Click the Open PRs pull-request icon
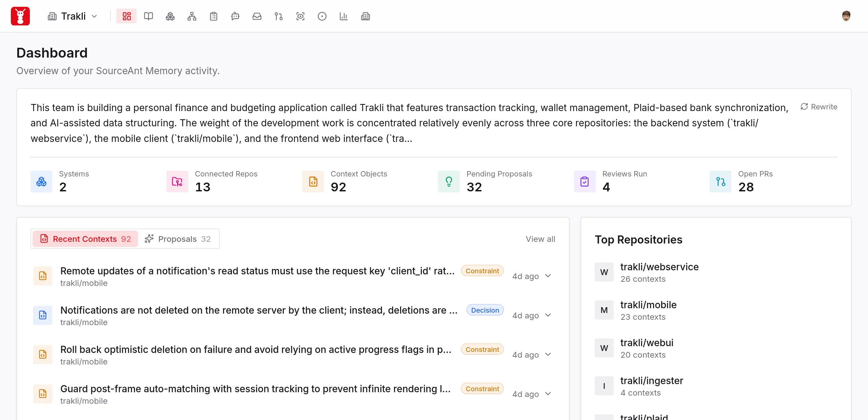The width and height of the screenshot is (868, 420). 721,182
